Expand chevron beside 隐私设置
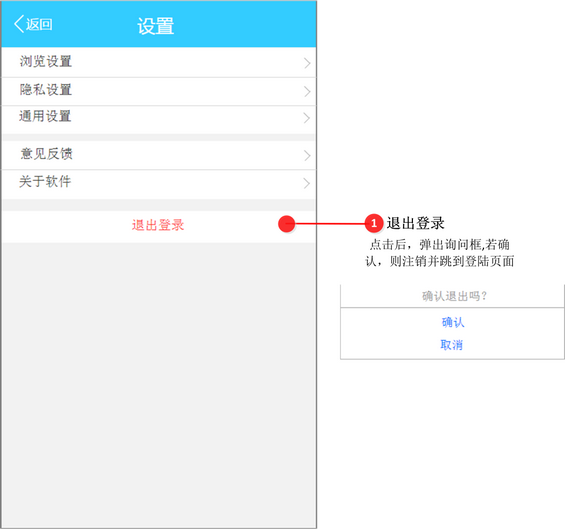The height and width of the screenshot is (529, 565). click(307, 91)
